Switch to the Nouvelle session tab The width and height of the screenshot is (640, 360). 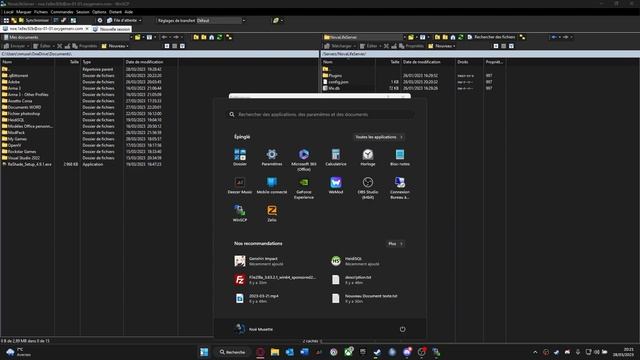[x=111, y=29]
